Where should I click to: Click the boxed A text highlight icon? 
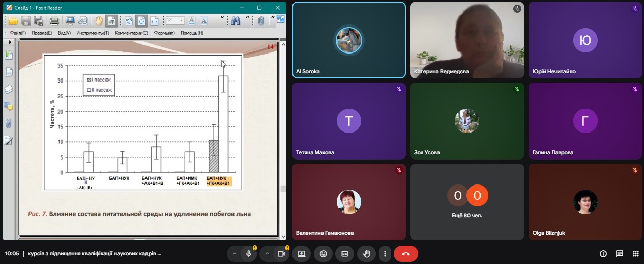(x=204, y=21)
